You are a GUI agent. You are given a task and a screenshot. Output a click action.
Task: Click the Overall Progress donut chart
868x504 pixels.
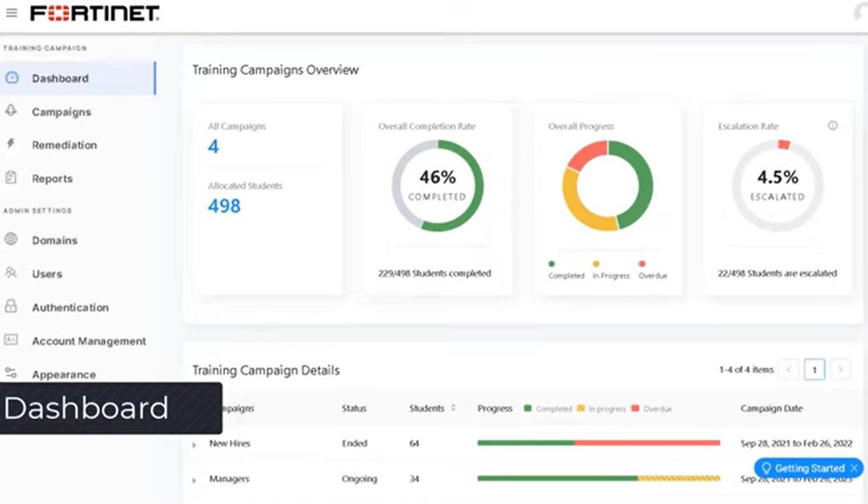click(x=607, y=186)
